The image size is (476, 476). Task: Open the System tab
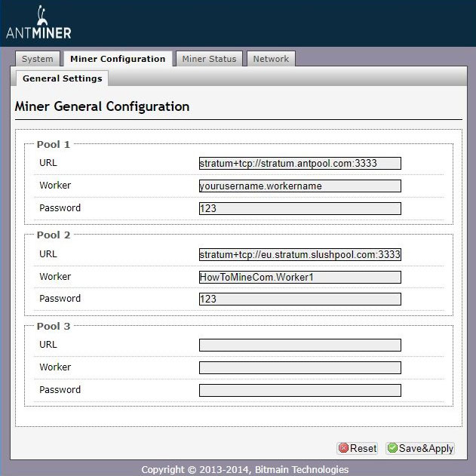click(x=38, y=59)
